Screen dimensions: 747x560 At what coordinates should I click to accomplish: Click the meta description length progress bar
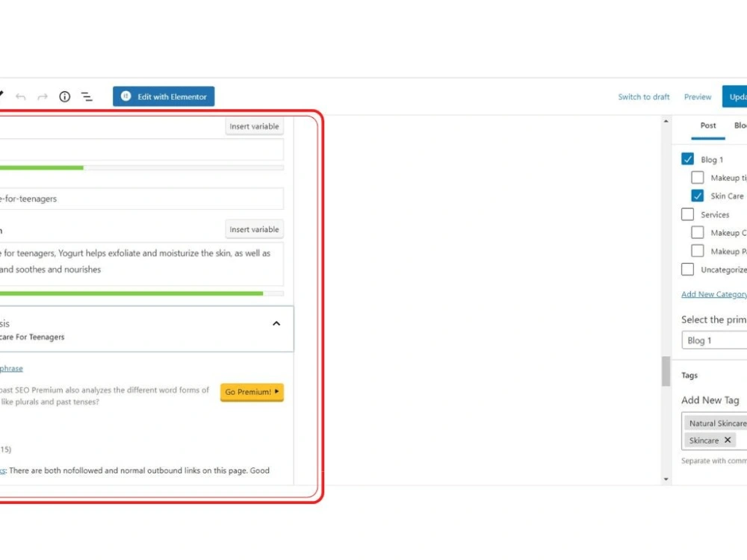point(141,293)
